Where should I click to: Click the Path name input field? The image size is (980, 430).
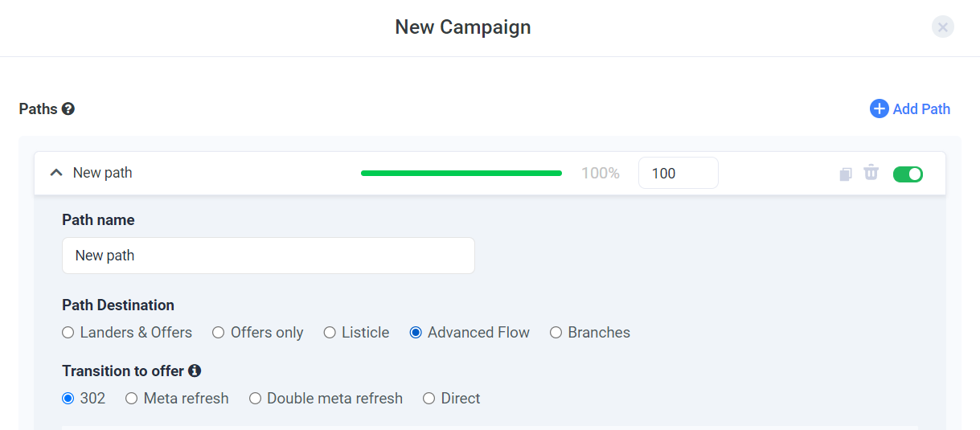268,256
